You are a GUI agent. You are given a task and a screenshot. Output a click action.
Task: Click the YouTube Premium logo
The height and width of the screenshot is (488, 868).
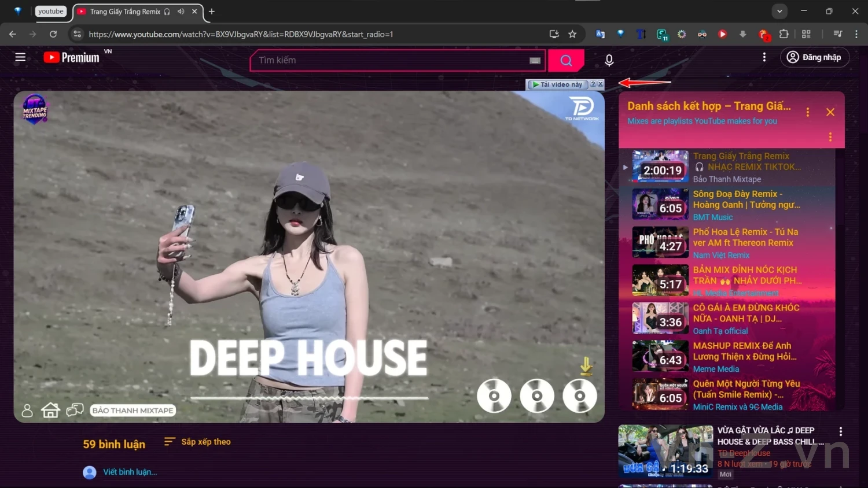(x=72, y=57)
